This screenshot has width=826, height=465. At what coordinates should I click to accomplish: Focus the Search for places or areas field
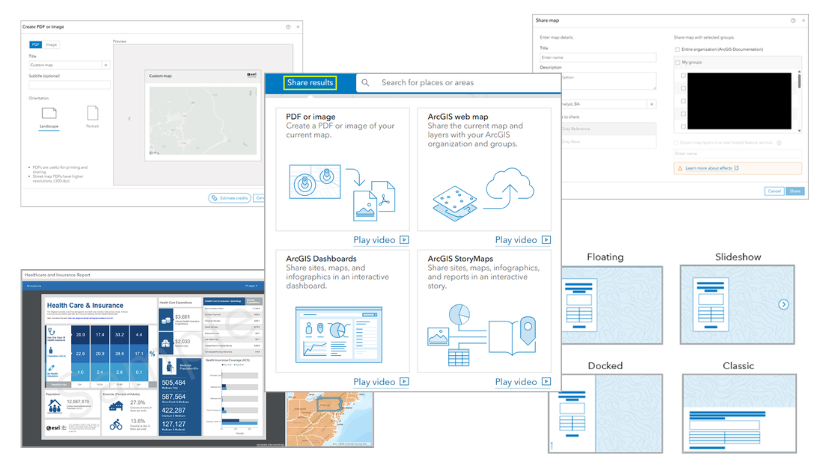458,83
